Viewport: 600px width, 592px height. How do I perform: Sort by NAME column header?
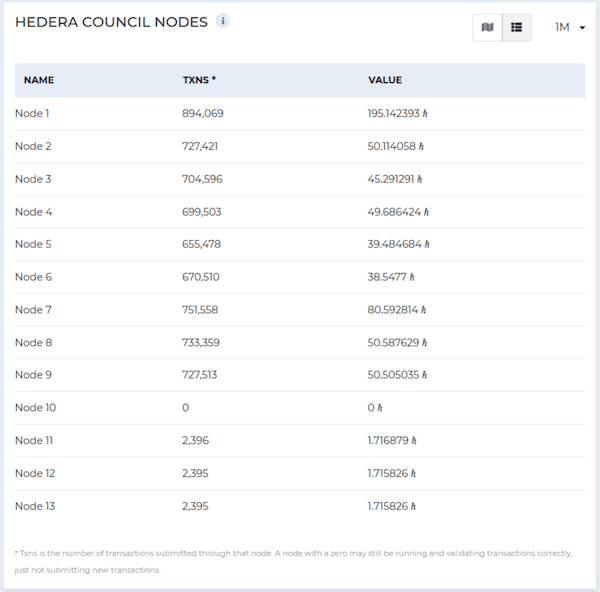39,80
